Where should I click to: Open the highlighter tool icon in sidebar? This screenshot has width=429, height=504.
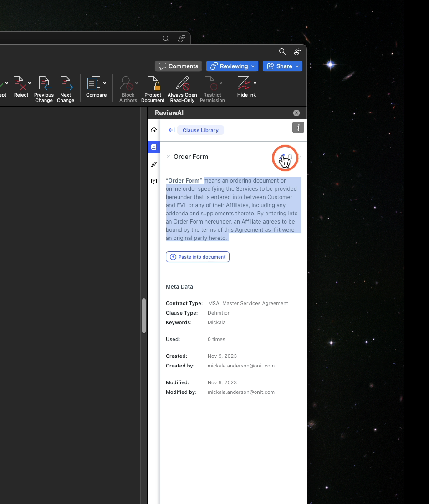click(x=154, y=164)
